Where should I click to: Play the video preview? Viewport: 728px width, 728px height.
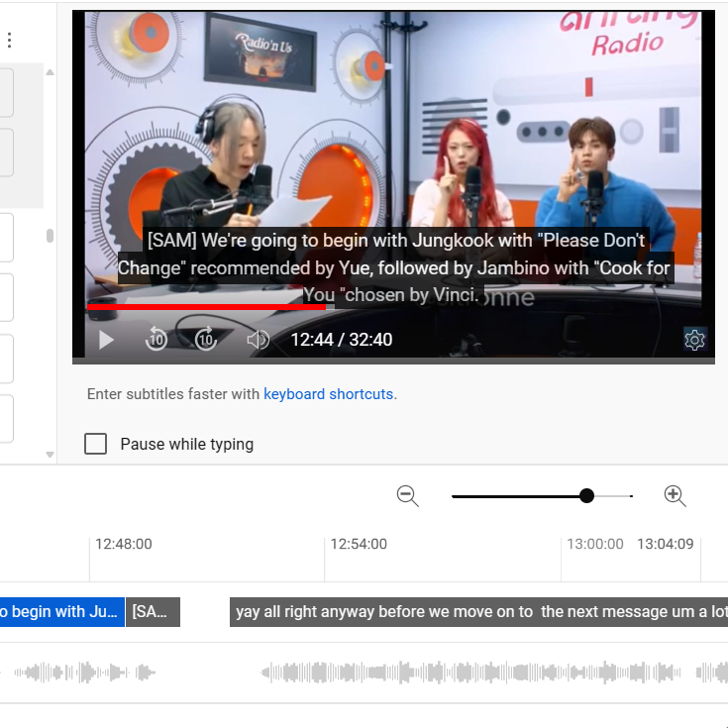pos(106,340)
